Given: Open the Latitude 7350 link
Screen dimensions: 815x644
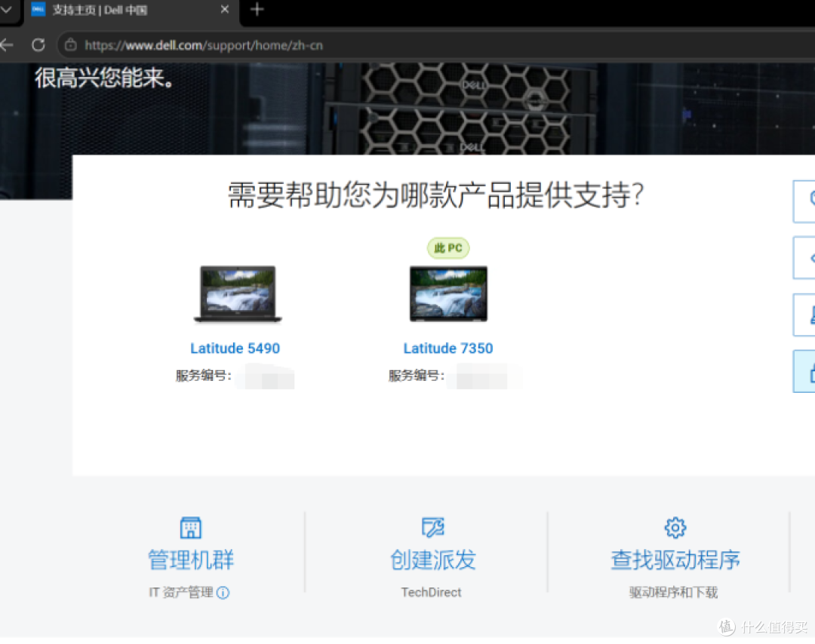Looking at the screenshot, I should 448,348.
